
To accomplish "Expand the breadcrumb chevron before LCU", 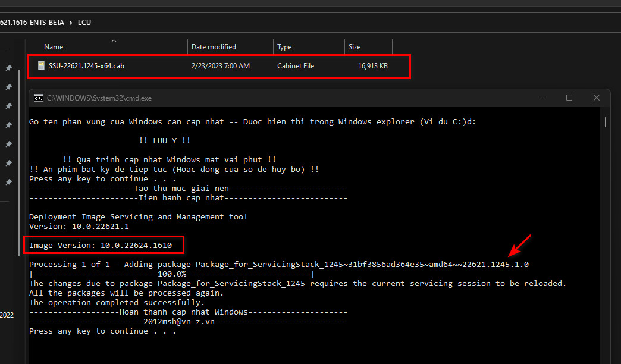I will (71, 23).
